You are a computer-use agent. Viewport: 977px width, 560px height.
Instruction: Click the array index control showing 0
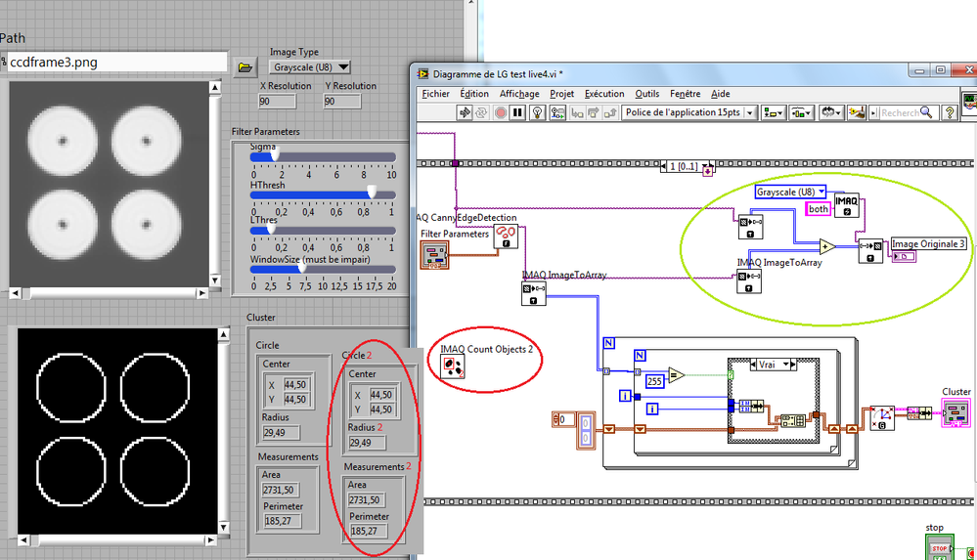563,419
